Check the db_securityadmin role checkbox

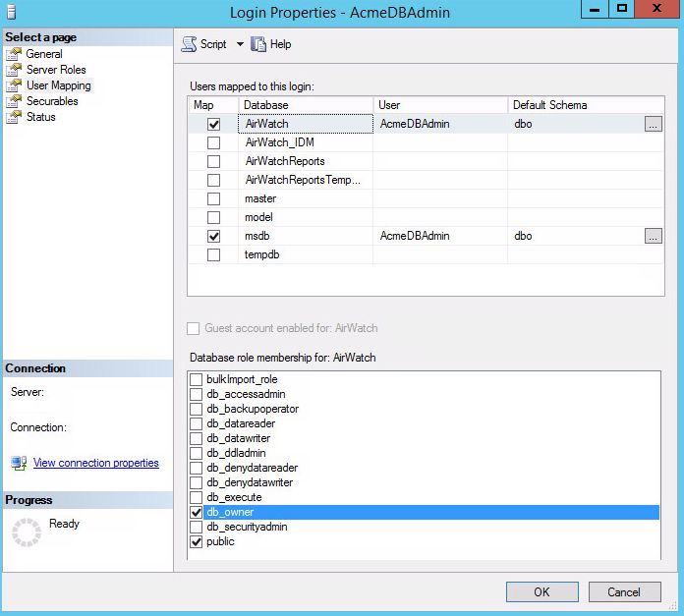pos(197,527)
